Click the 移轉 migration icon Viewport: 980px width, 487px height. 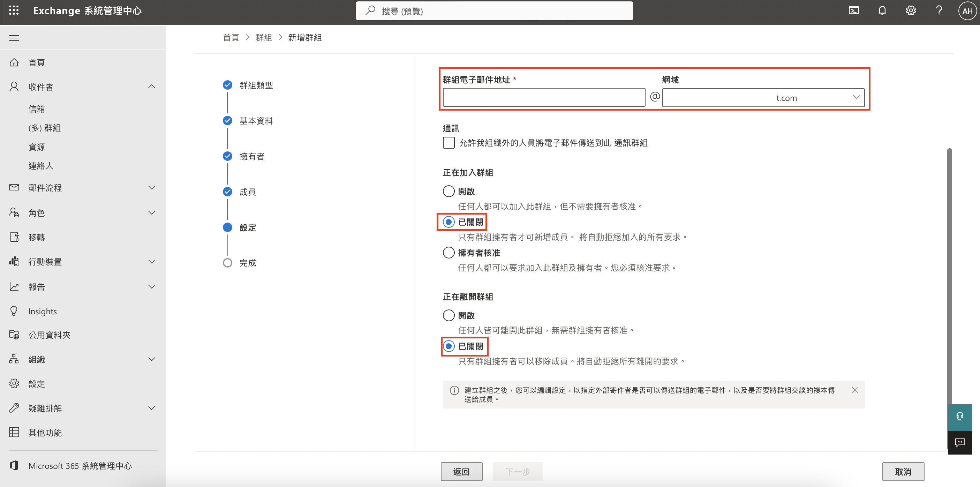click(14, 237)
